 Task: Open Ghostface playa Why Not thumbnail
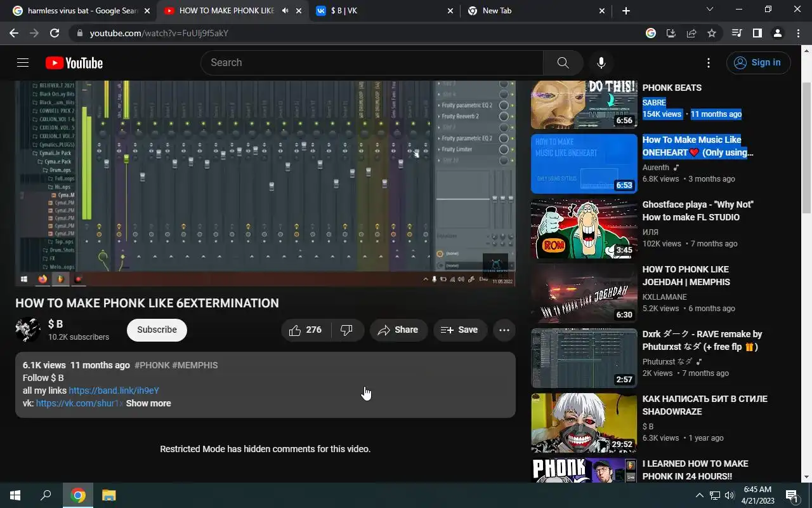click(584, 228)
